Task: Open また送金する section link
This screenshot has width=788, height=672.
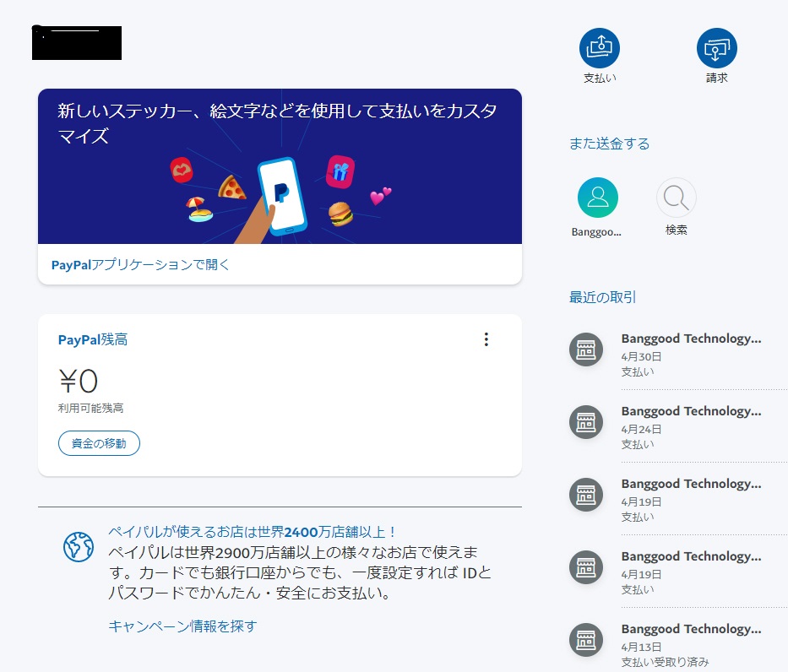Action: tap(609, 144)
